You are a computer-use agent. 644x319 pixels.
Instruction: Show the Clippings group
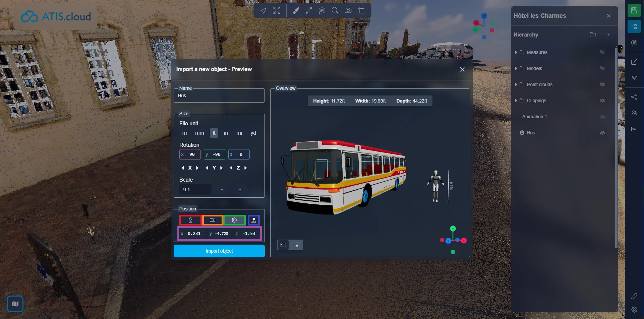[602, 101]
